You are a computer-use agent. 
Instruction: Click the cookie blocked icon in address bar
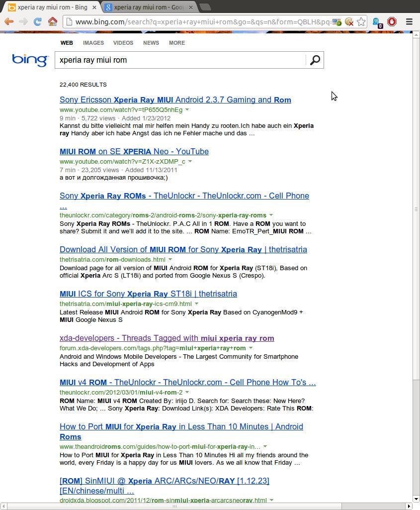(349, 22)
